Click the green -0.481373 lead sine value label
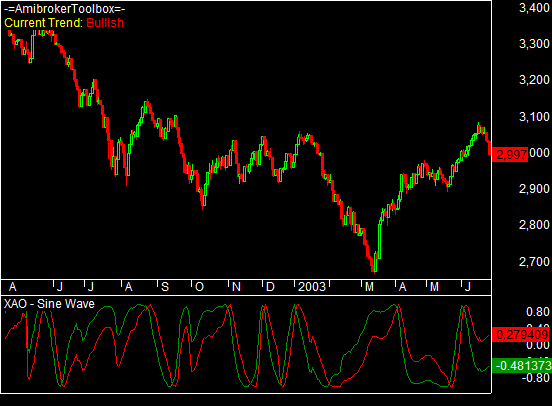The width and height of the screenshot is (552, 406). click(522, 366)
